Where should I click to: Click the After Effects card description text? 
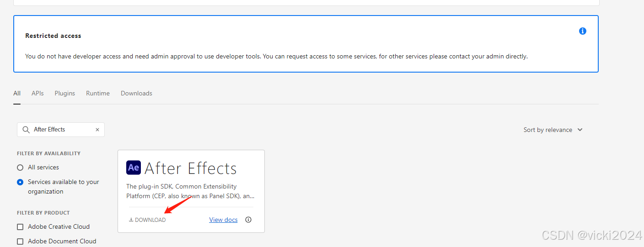190,191
